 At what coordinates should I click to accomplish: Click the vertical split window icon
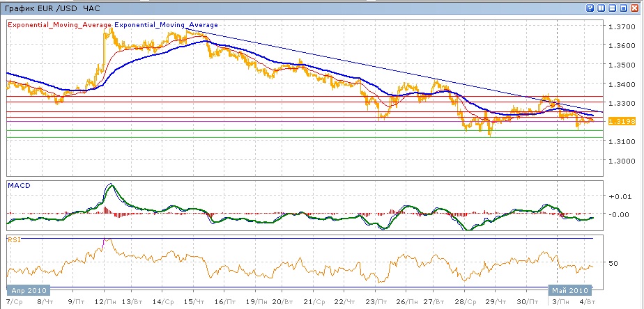(x=601, y=8)
